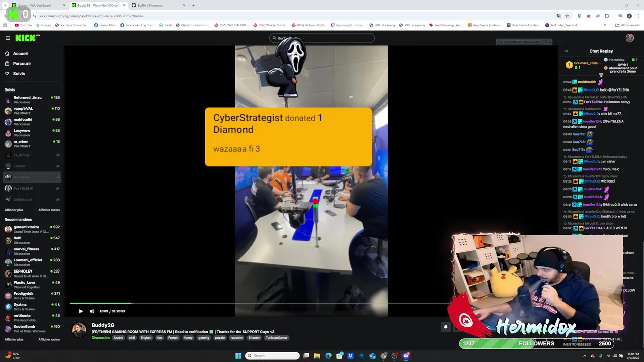Click the Windows taskbar search box
The image size is (644, 362).
[x=272, y=356]
